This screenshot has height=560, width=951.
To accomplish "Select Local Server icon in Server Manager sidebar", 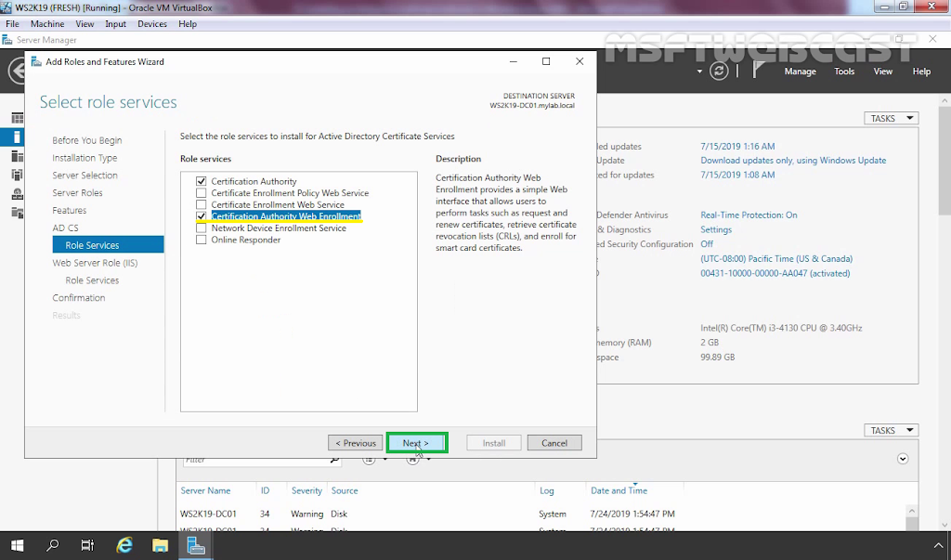I will pyautogui.click(x=17, y=137).
